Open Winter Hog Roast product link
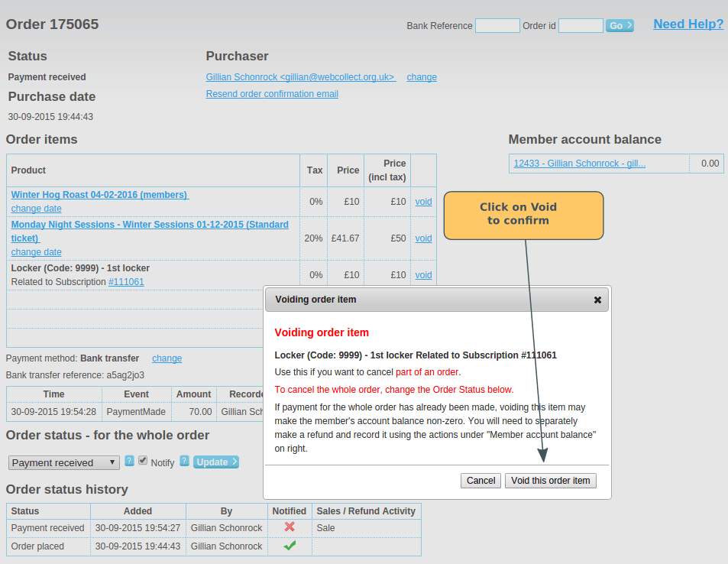Viewport: 728px width, 564px height. [100, 195]
